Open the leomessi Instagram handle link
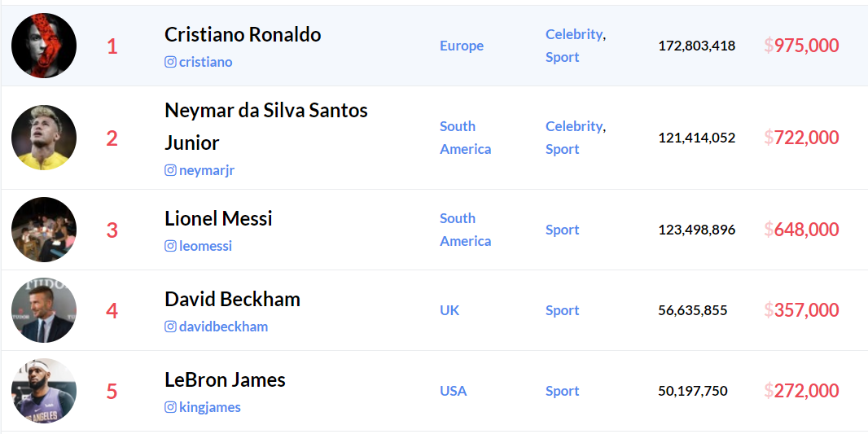This screenshot has width=868, height=434. [x=205, y=246]
